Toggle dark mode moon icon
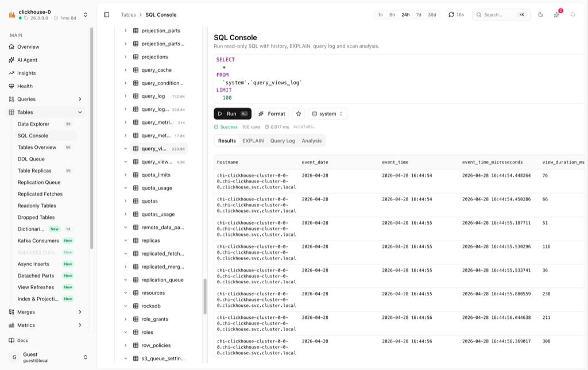Image resolution: width=588 pixels, height=370 pixels. tap(541, 14)
